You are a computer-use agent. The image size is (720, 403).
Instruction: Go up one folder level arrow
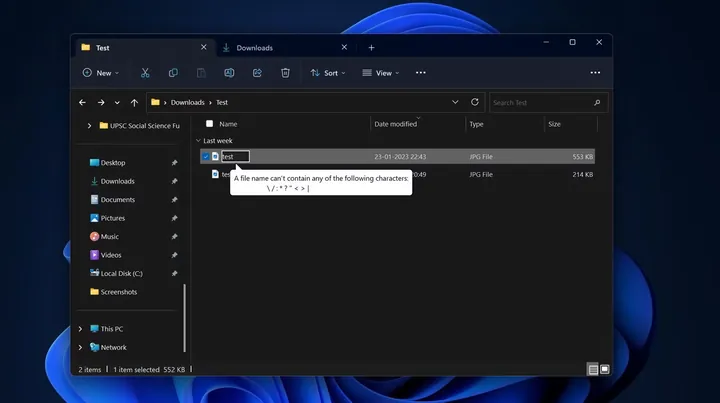point(134,102)
